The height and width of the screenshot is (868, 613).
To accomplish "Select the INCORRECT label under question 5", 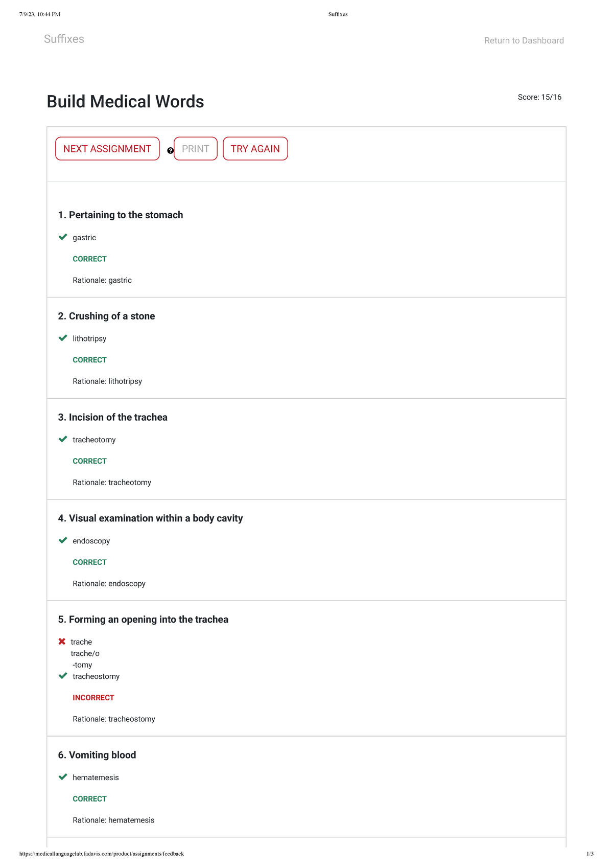I will tap(93, 698).
